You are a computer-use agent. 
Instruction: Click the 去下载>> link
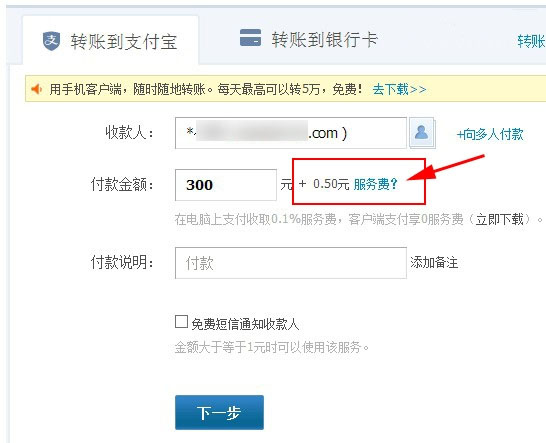tap(399, 90)
